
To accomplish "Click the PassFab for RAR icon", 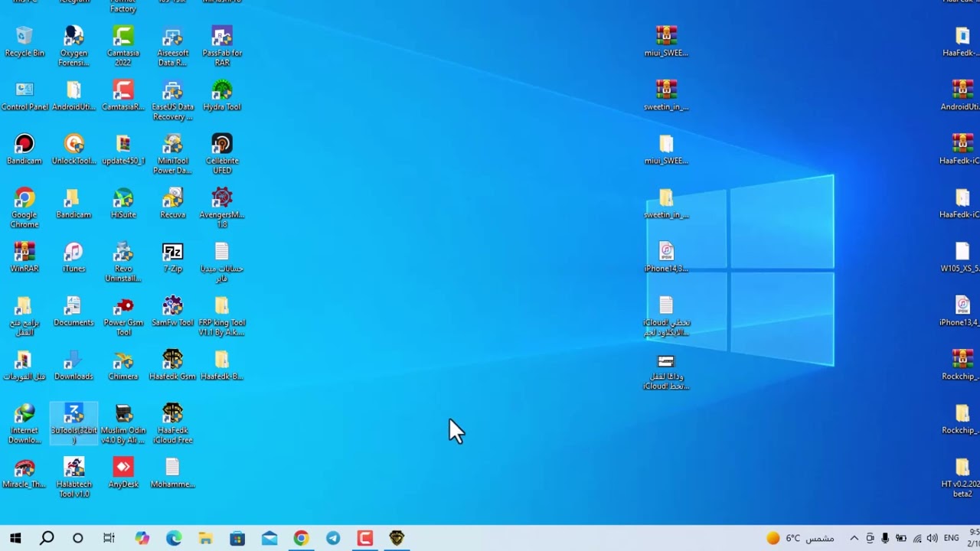I will [222, 46].
